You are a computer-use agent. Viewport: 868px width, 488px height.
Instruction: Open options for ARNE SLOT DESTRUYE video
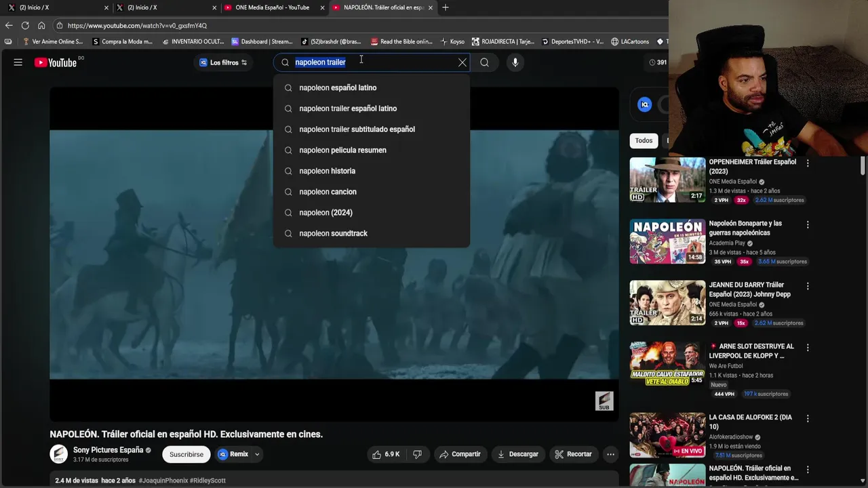coord(808,347)
